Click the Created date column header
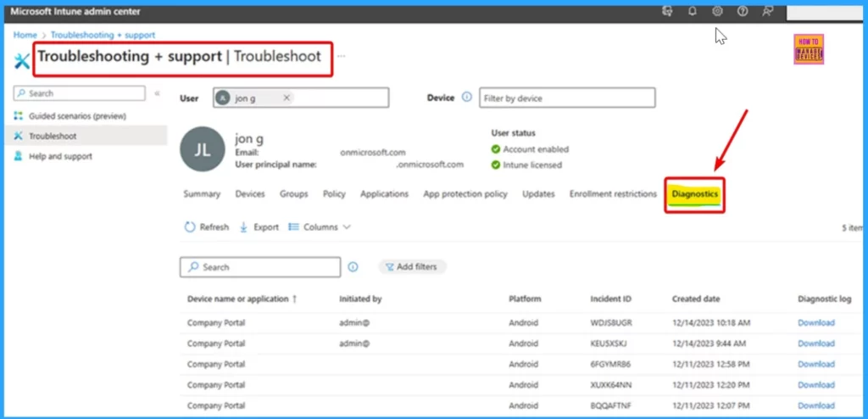This screenshot has height=419, width=868. click(x=696, y=299)
